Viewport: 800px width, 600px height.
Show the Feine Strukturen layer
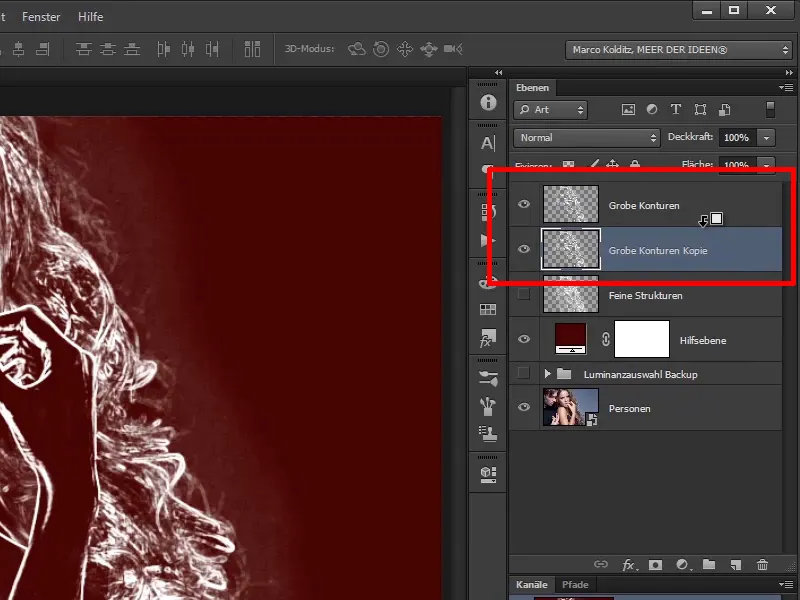click(524, 294)
